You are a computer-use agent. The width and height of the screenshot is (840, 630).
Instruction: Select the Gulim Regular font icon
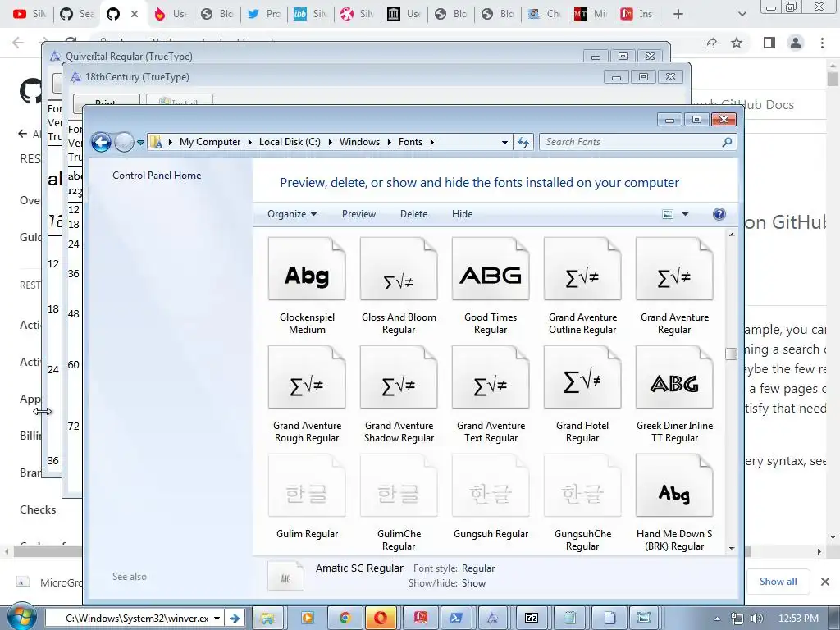307,486
